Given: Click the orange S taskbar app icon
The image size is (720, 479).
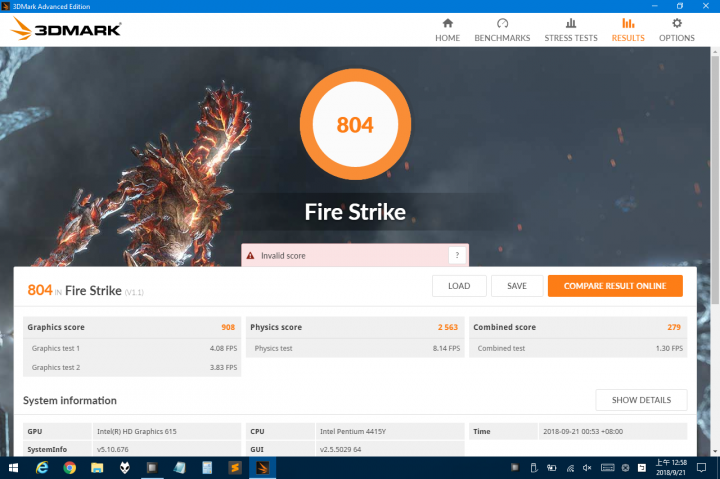Looking at the screenshot, I should tap(235, 468).
